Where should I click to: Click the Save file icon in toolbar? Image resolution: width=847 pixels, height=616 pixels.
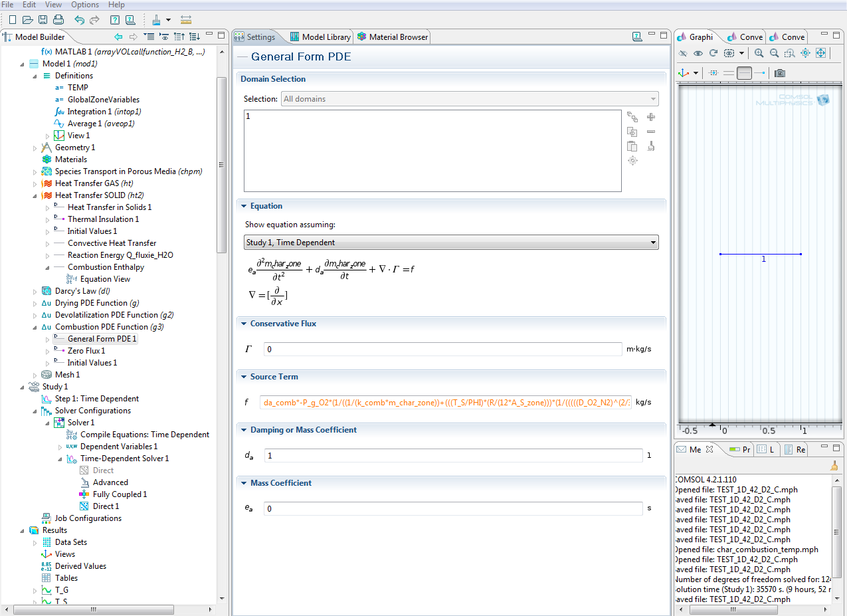coord(43,20)
